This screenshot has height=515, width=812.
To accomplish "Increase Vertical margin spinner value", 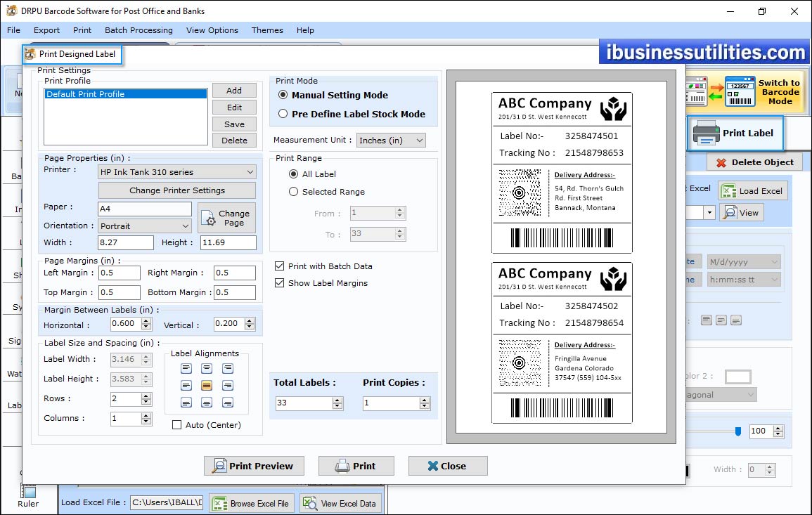I will (250, 321).
